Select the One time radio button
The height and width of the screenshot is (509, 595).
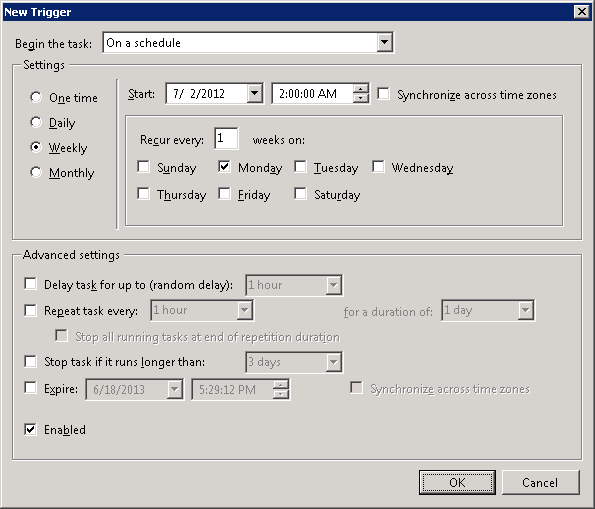[x=36, y=97]
